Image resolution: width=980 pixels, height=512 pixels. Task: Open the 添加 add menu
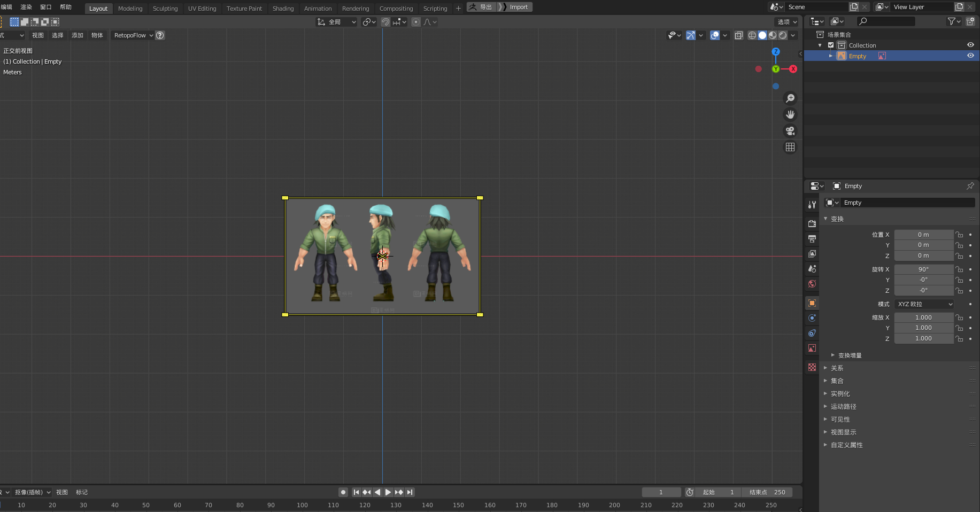[78, 35]
